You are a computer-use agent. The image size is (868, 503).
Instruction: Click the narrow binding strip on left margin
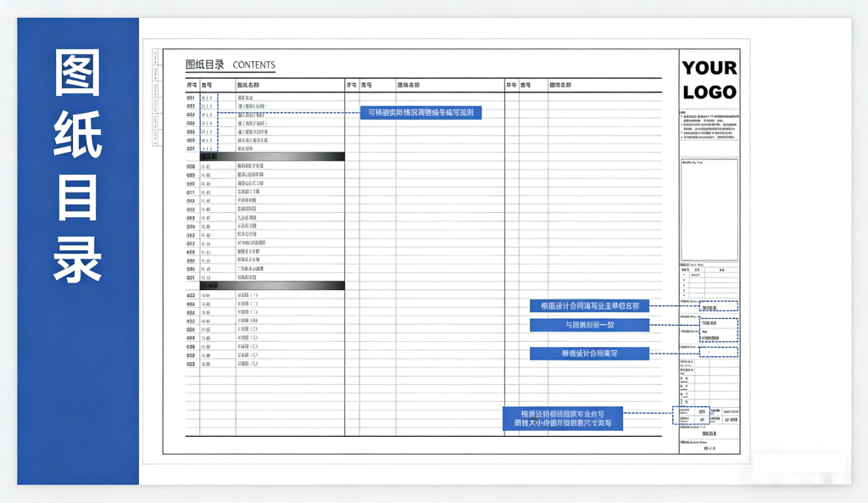[x=155, y=98]
